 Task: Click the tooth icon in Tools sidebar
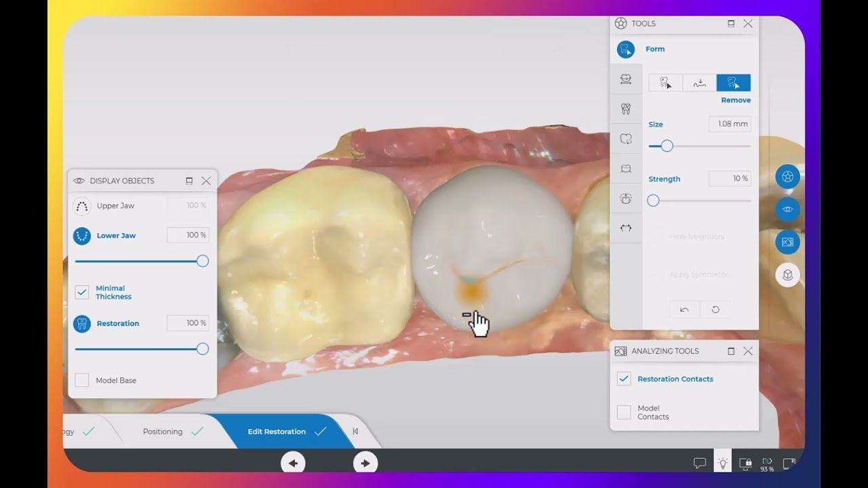(625, 108)
